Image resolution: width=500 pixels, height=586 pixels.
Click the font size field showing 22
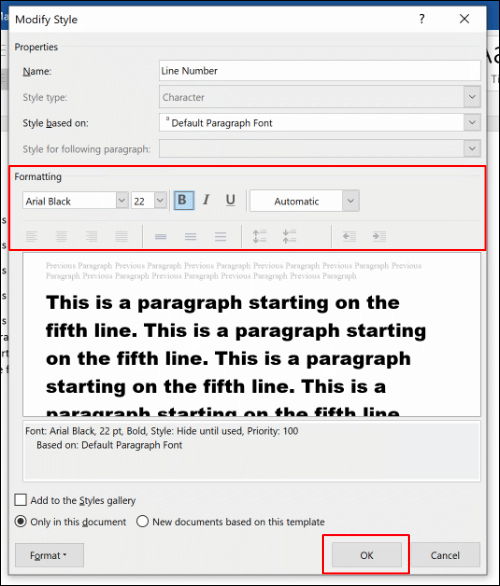(142, 201)
